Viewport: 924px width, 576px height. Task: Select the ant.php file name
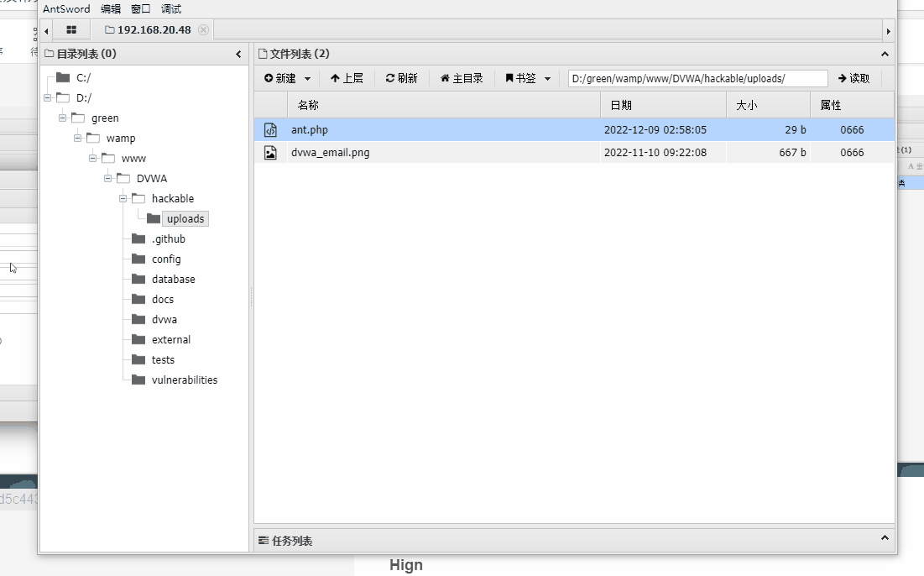(310, 129)
